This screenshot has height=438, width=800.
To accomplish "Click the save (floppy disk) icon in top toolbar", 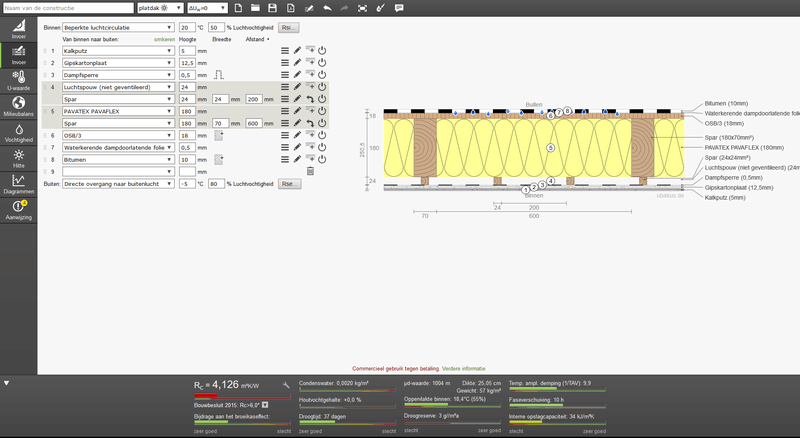I will pos(271,8).
